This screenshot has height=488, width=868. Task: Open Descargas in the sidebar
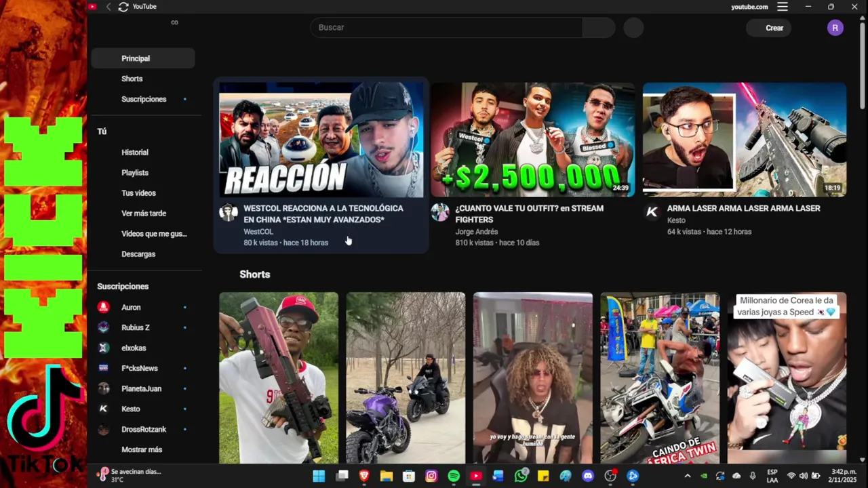(x=143, y=254)
